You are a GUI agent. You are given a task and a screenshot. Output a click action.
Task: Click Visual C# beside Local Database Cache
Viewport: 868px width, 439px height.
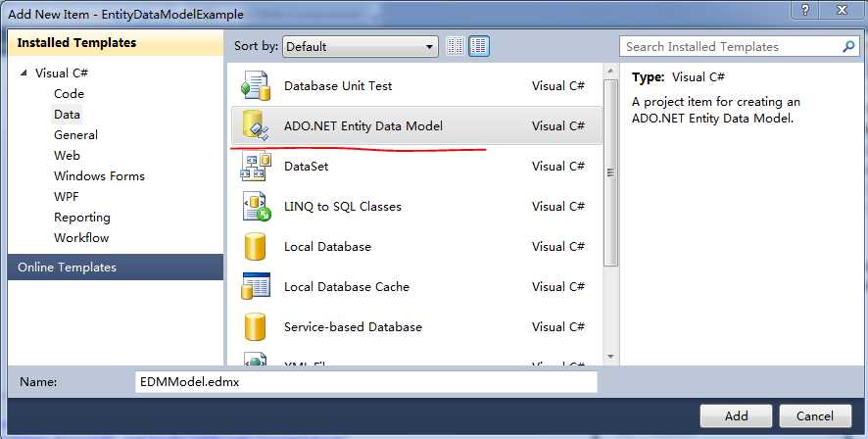tap(558, 287)
